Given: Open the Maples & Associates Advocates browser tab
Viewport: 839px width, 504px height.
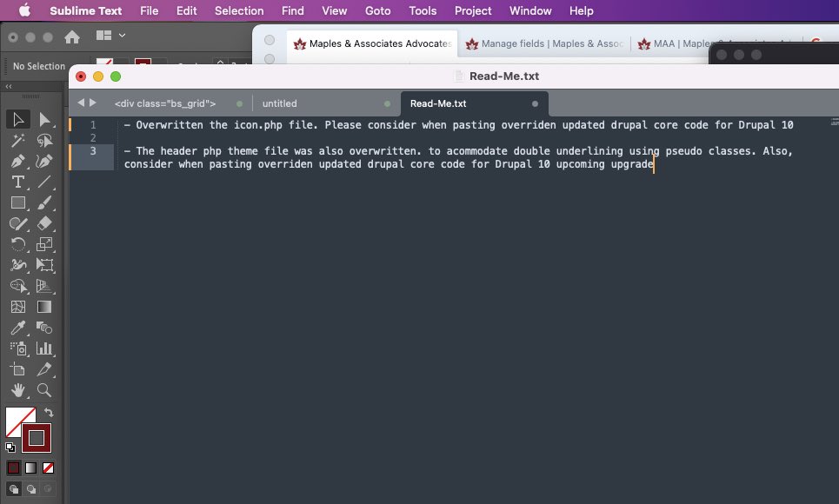Looking at the screenshot, I should tap(372, 43).
